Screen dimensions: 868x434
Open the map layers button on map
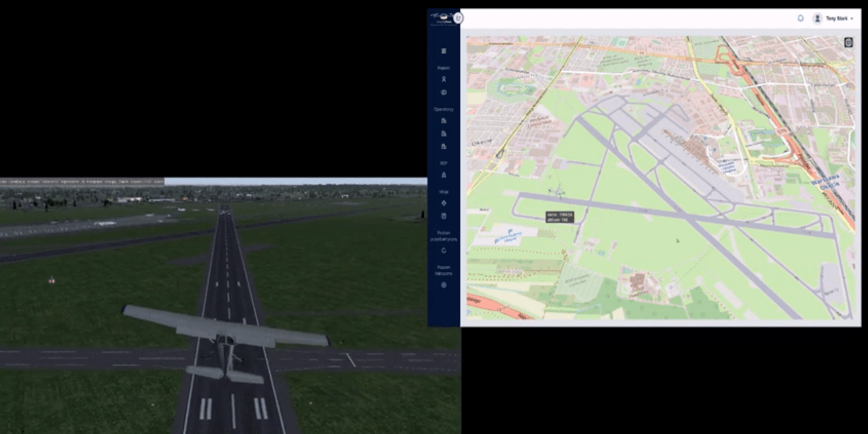tap(849, 43)
